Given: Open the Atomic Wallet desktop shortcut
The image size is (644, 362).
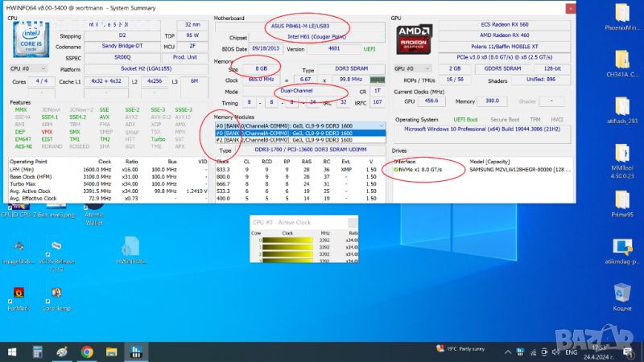Looking at the screenshot, I should click(x=94, y=216).
